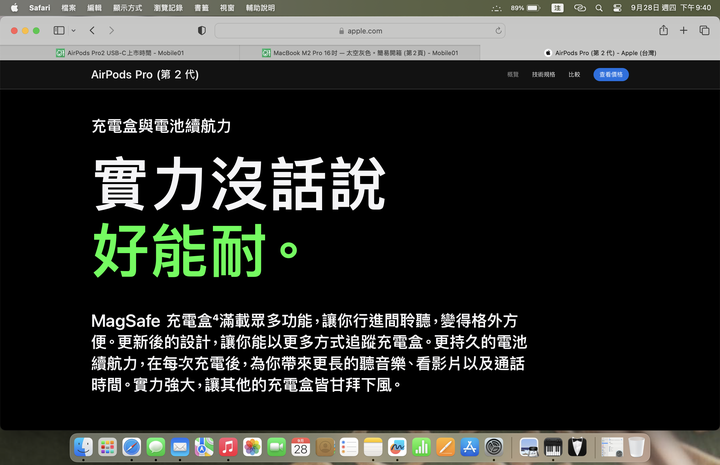Screen dimensions: 720x465
Task: Open the tuxedo Bartender app in Dock
Action: point(577,447)
